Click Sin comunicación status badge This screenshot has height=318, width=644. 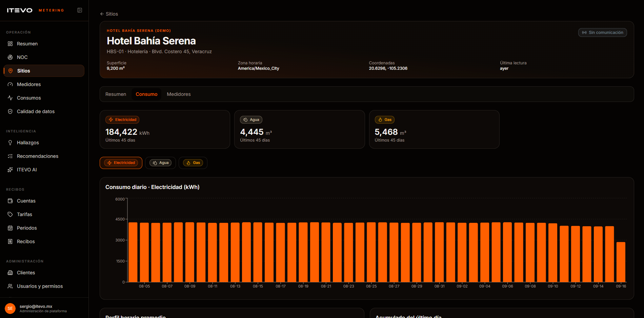point(602,33)
